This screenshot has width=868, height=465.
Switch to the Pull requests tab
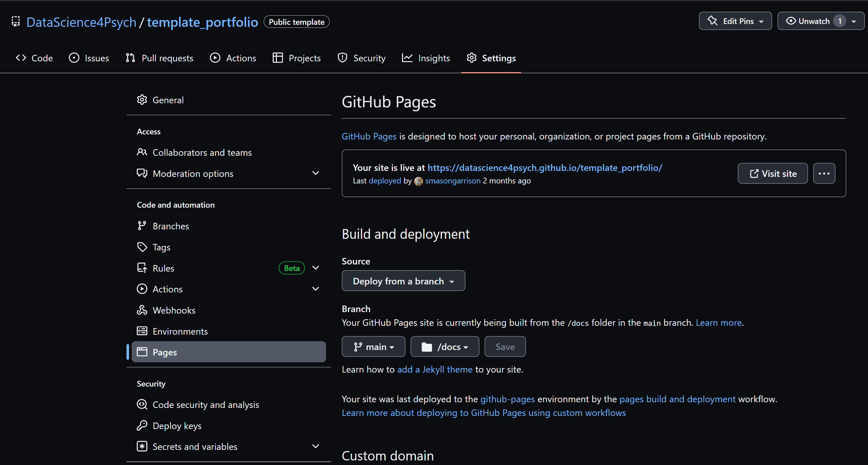(x=160, y=58)
